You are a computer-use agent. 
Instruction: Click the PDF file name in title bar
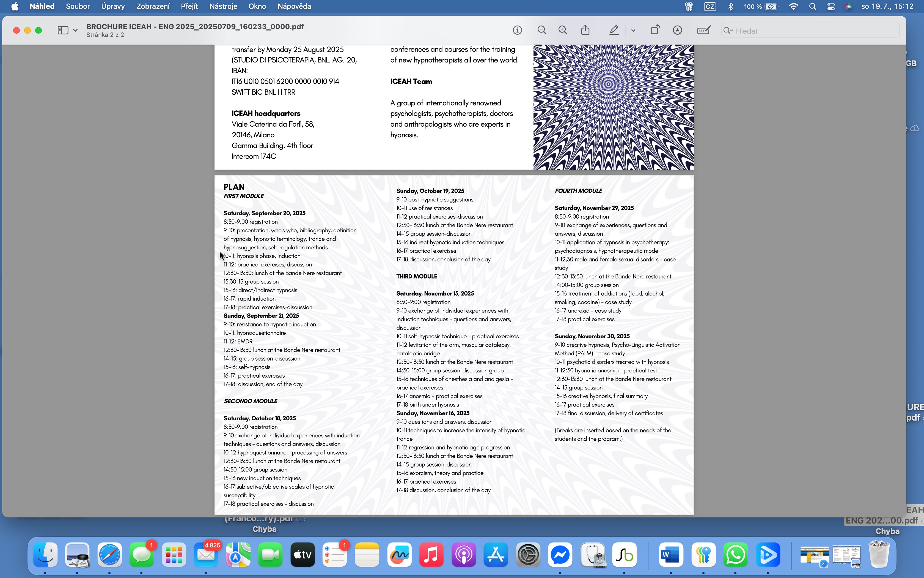pos(195,26)
